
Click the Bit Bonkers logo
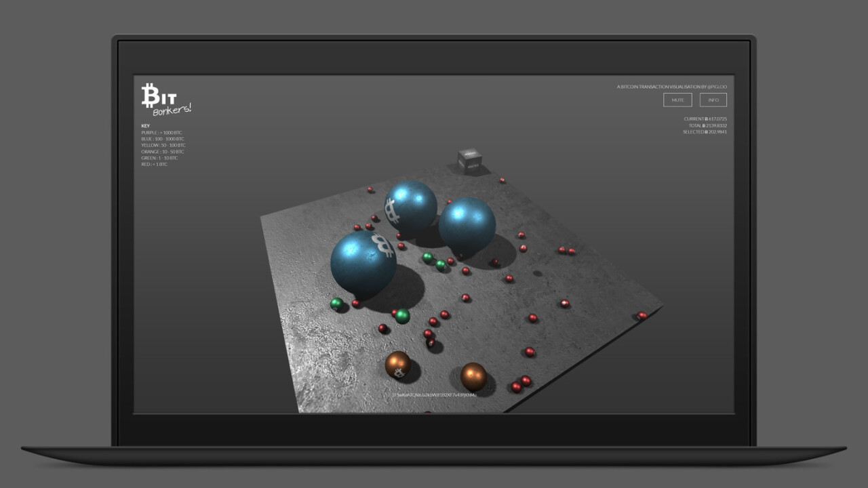point(166,99)
